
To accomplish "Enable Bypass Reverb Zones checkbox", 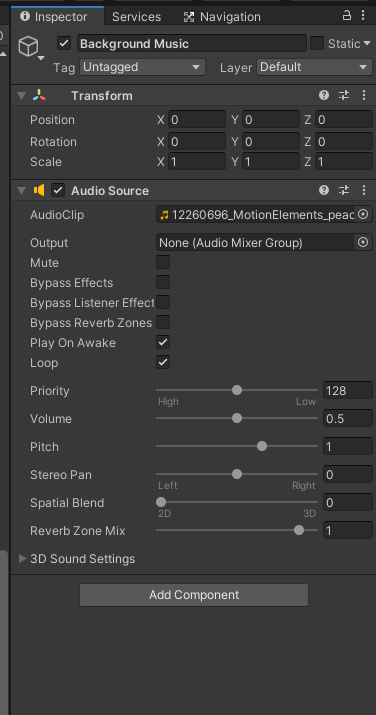I will pyautogui.click(x=163, y=322).
